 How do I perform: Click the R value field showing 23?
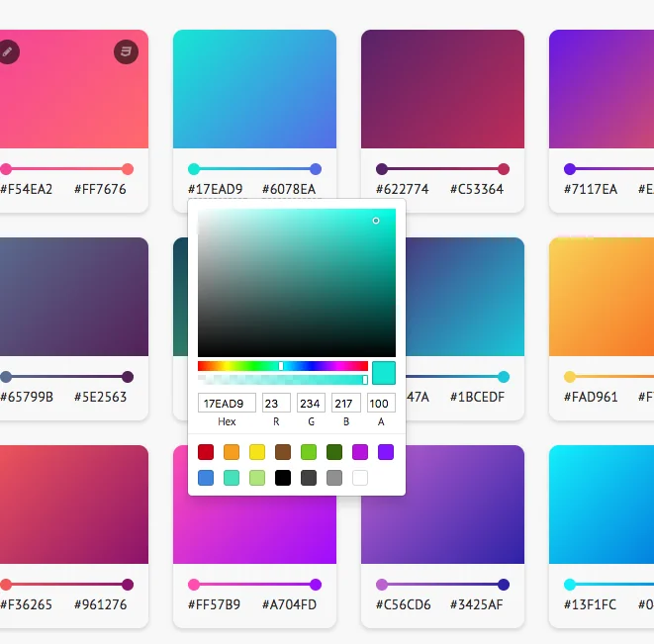pyautogui.click(x=276, y=403)
